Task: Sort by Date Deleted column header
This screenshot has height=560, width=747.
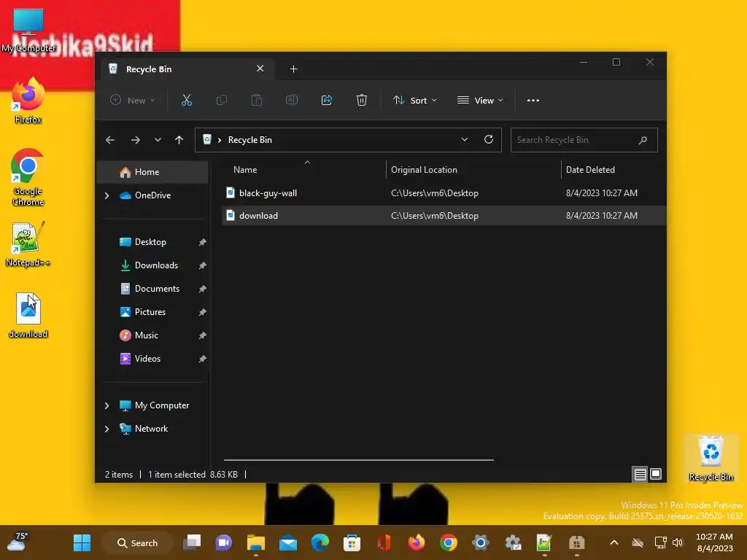Action: pos(614,169)
